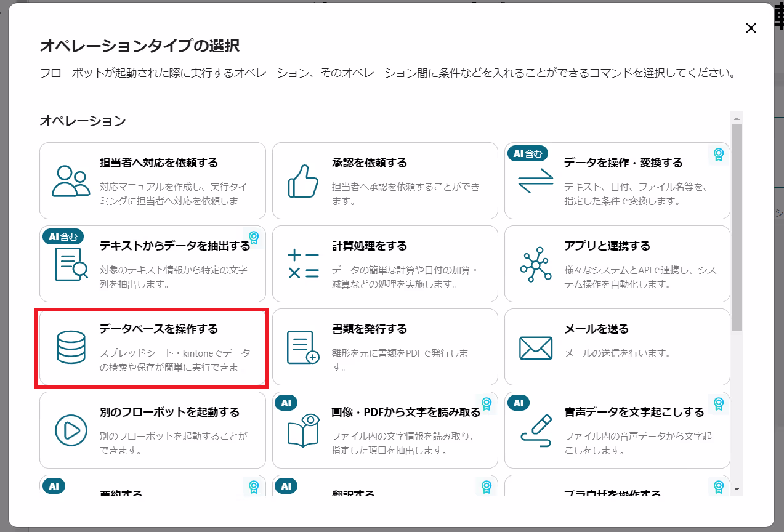Image resolution: width=784 pixels, height=532 pixels.
Task: Click the operation list vertical scrollbar thumb
Action: click(x=737, y=228)
